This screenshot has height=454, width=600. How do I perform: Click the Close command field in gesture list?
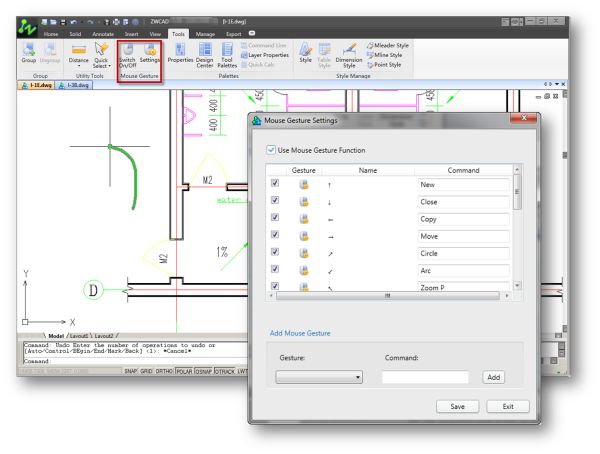click(463, 202)
